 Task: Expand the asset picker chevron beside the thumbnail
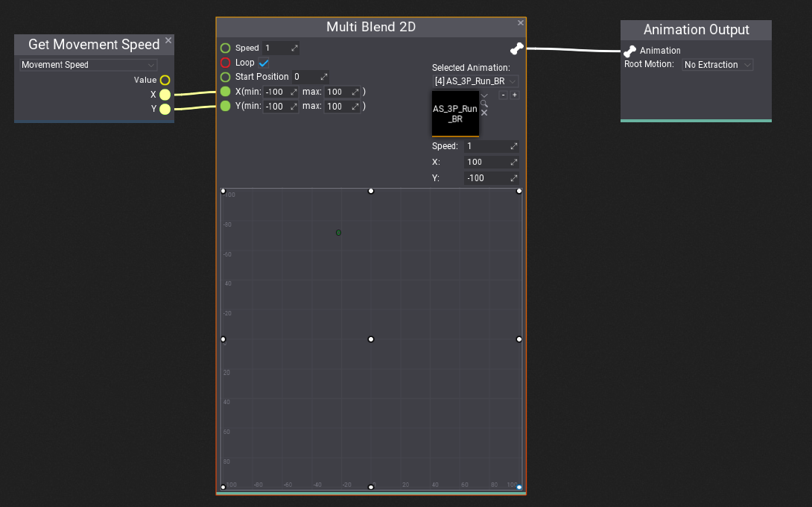484,95
